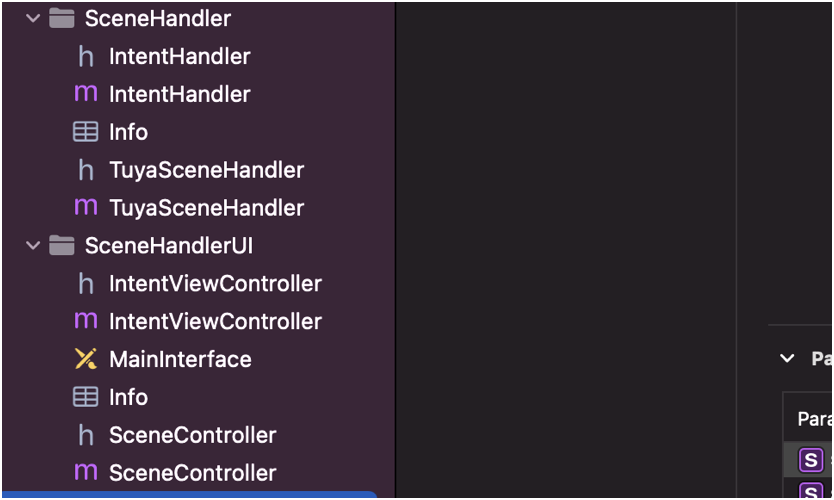Select the SceneHandlerUI group name

tap(169, 246)
